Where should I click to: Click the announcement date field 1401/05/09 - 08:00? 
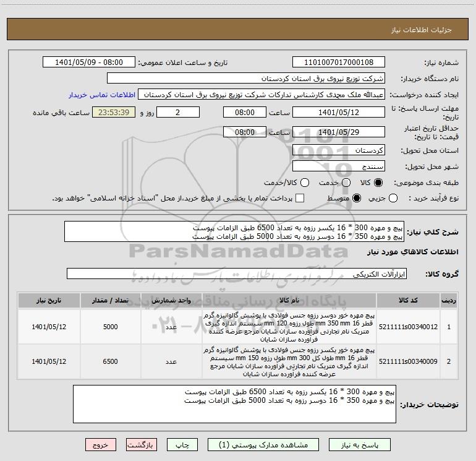coord(89,62)
